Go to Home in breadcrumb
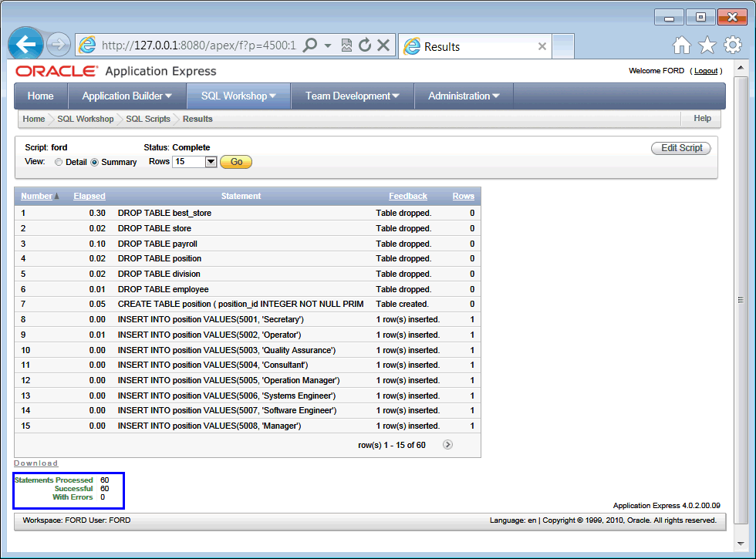 coord(34,119)
